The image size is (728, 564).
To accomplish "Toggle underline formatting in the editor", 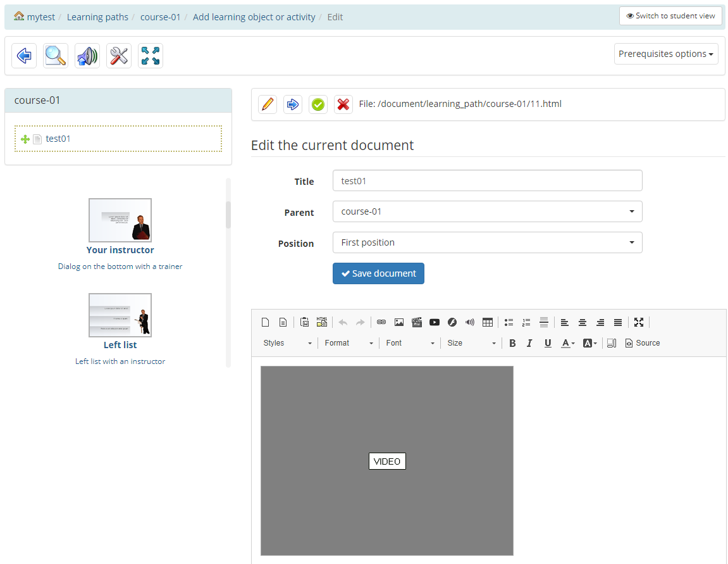I will (x=548, y=342).
